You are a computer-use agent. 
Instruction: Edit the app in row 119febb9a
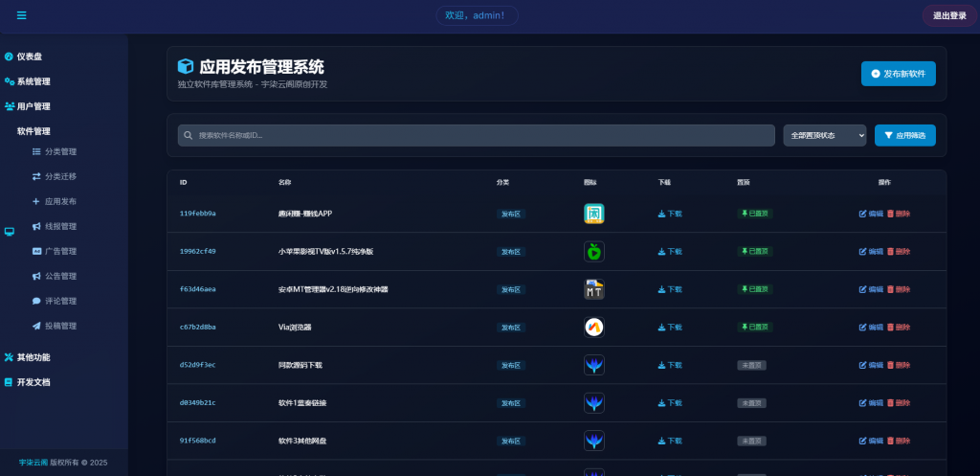871,214
